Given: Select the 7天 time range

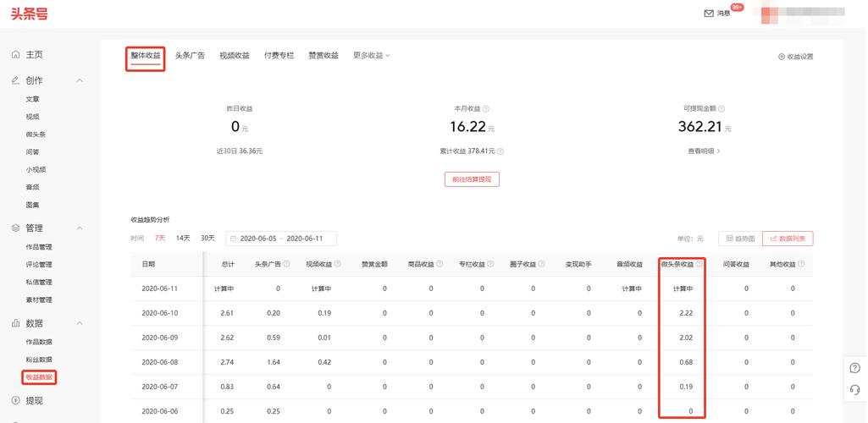Looking at the screenshot, I should (160, 239).
